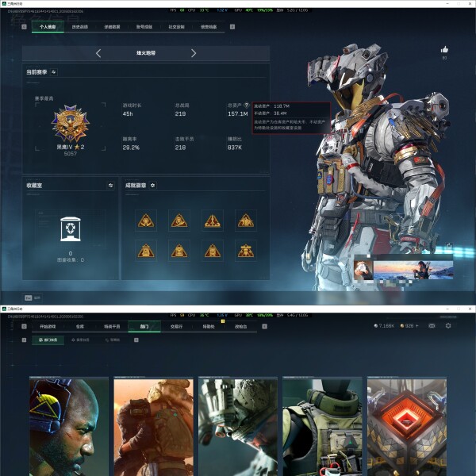Image resolution: width=476 pixels, height=476 pixels.
Task: Select third badge in top achievement row
Action: tap(213, 221)
